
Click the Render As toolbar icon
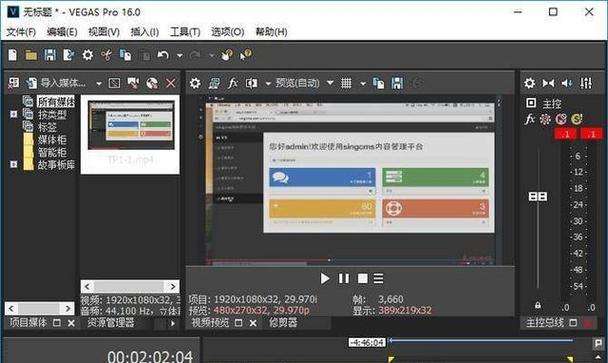(69, 55)
